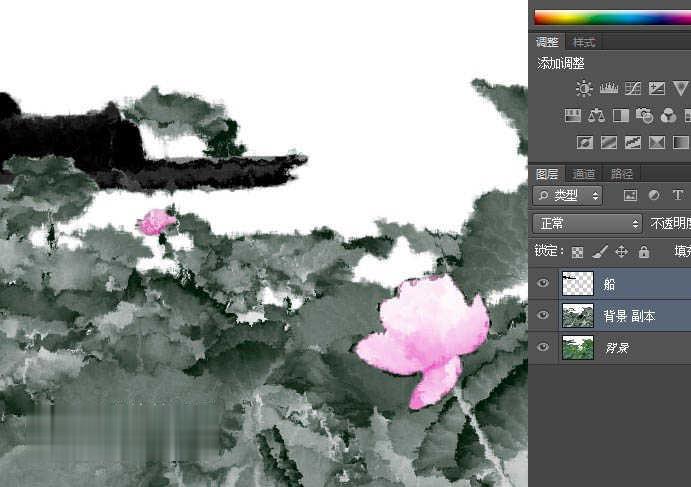Lock transparent pixels for the layer
691x487 pixels.
point(577,252)
